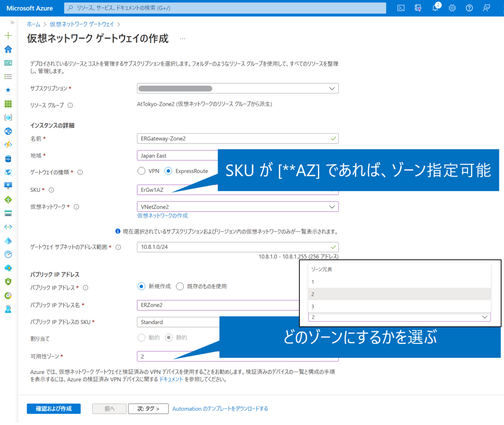Open Home from the sidebar icon
The height and width of the screenshot is (425, 504).
(8, 49)
